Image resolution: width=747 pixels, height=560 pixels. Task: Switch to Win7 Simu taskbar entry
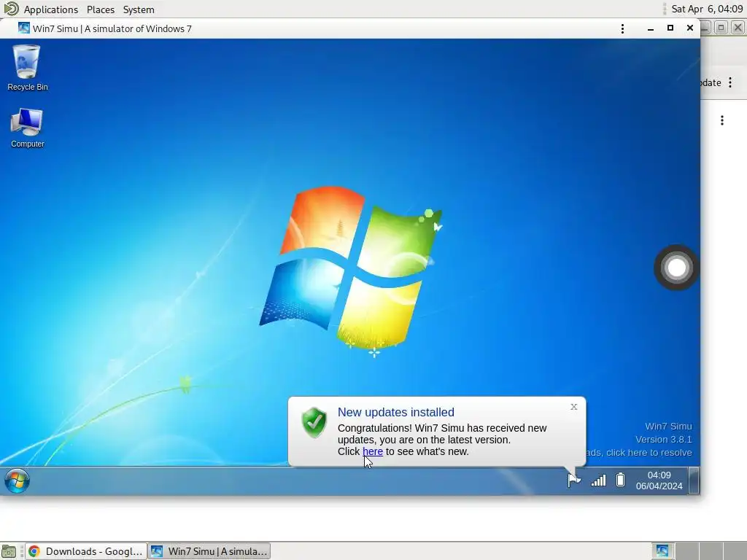click(x=209, y=551)
